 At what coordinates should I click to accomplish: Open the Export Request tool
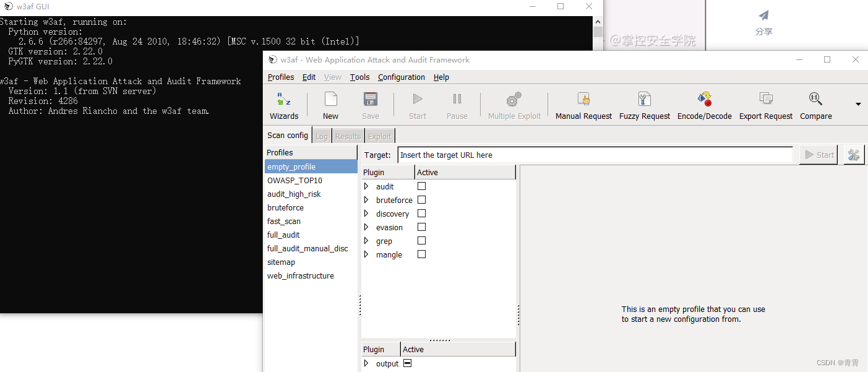766,99
